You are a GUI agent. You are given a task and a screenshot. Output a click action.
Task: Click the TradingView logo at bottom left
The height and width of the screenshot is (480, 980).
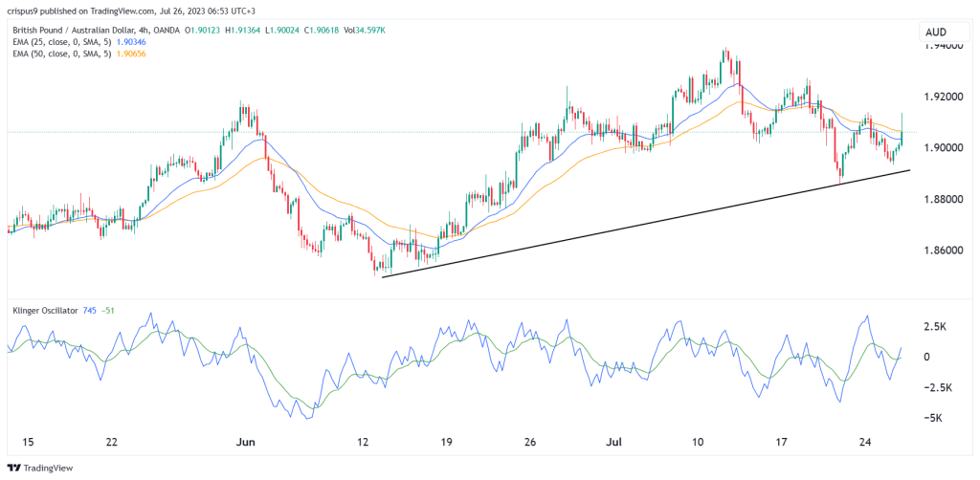coord(39,468)
